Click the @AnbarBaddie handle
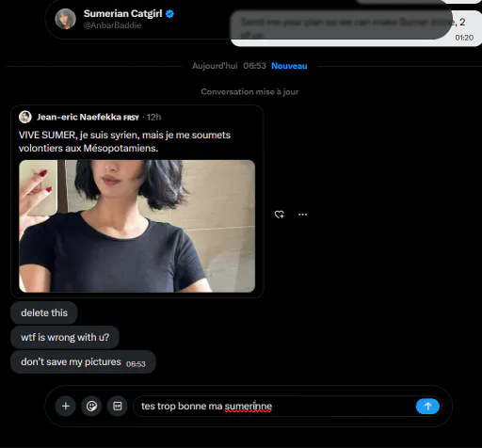The width and height of the screenshot is (482, 448). click(112, 25)
